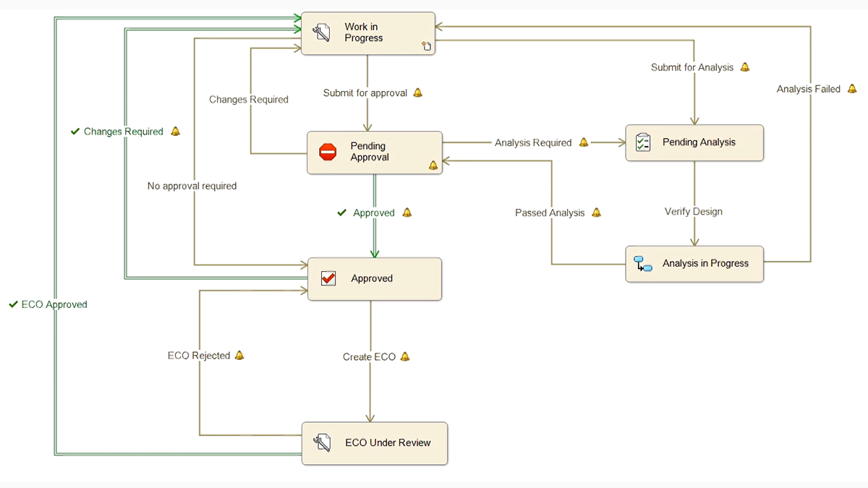Image resolution: width=868 pixels, height=488 pixels.
Task: Click the green Approved transition label
Action: (x=374, y=213)
